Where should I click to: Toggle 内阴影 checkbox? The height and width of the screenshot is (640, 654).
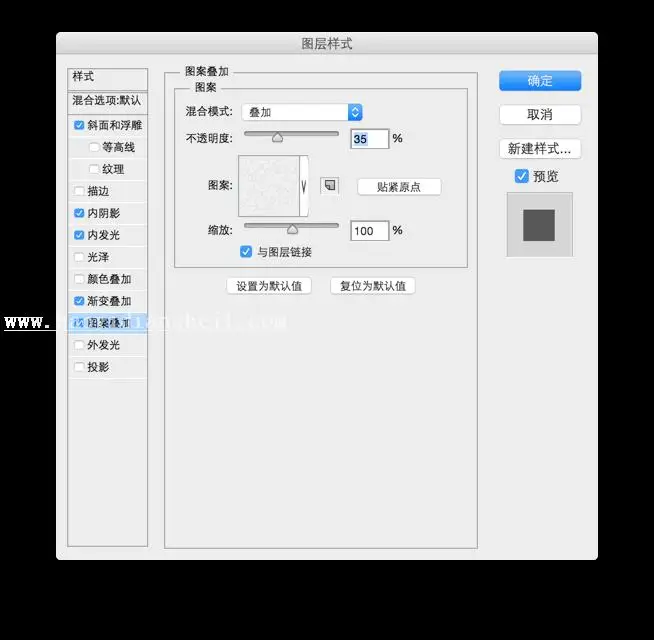click(79, 213)
